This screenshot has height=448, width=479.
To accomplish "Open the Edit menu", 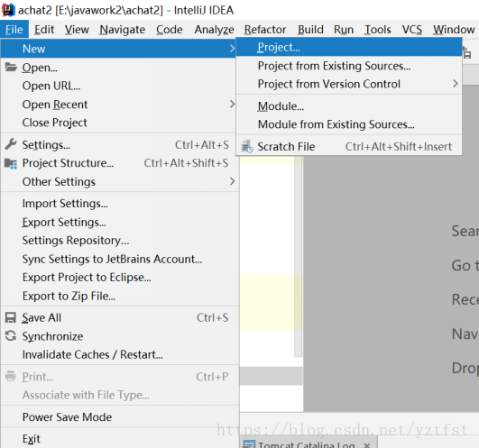I will pos(44,30).
